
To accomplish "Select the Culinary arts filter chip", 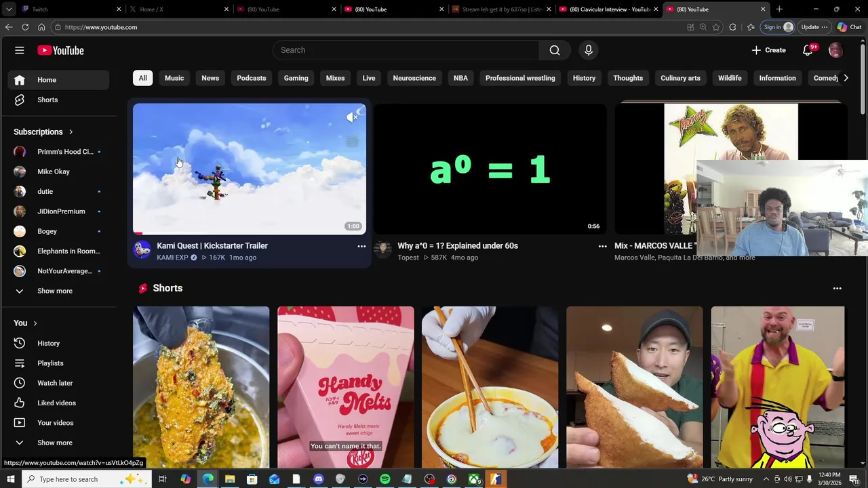I will tap(680, 78).
